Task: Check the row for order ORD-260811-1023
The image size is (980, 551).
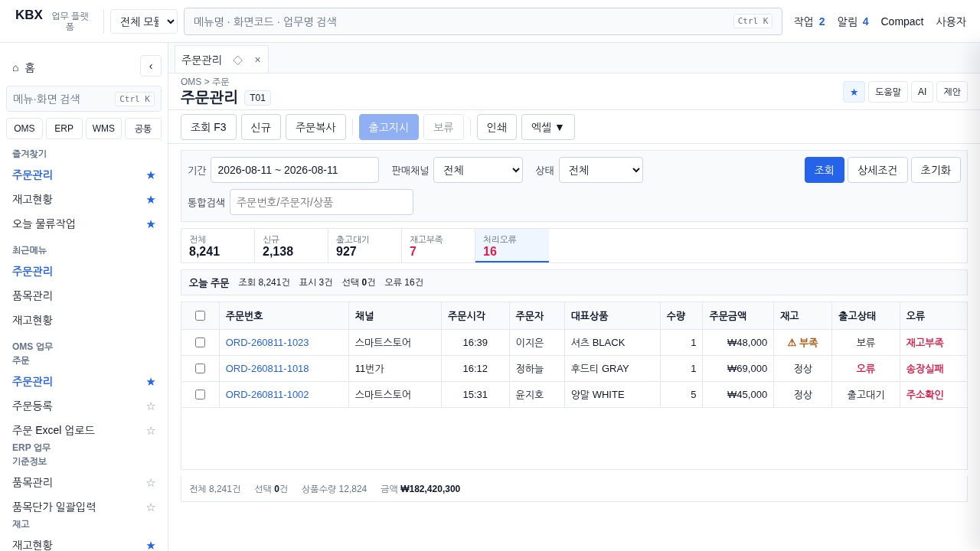Action: click(200, 342)
